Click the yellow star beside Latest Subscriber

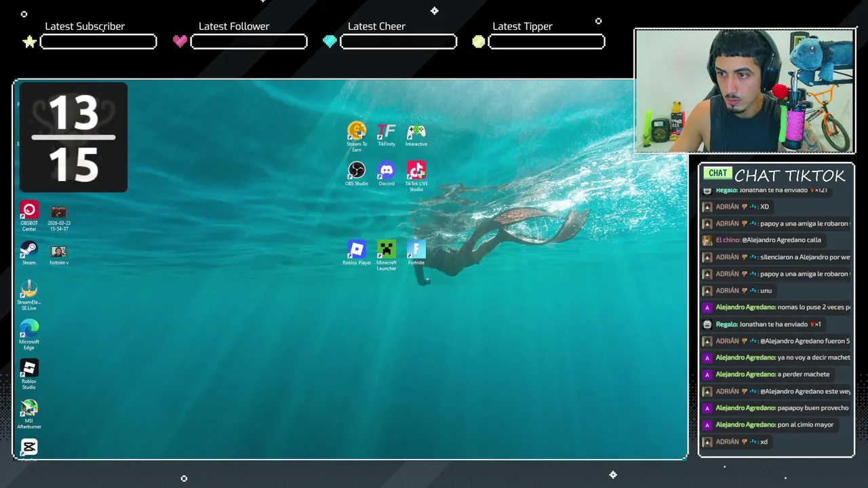point(29,42)
